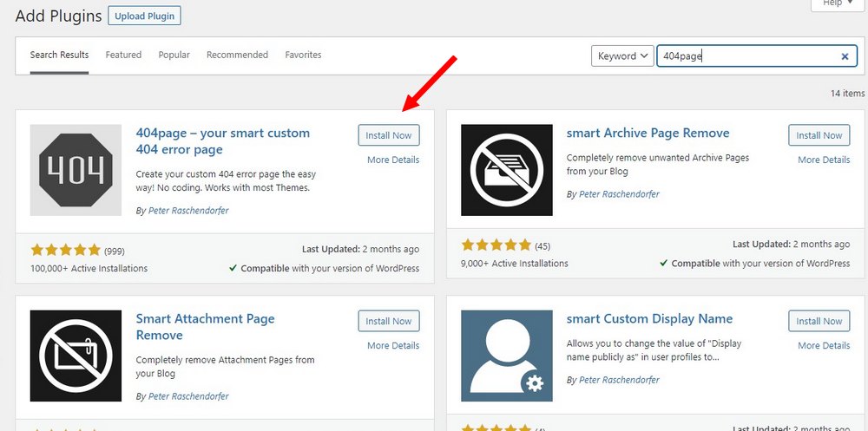Click the '100,000+ Active Installations' text
The width and height of the screenshot is (868, 431).
pyautogui.click(x=89, y=268)
